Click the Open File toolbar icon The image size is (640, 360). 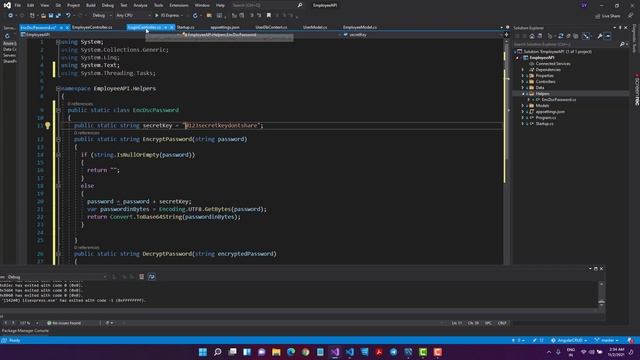[43, 16]
